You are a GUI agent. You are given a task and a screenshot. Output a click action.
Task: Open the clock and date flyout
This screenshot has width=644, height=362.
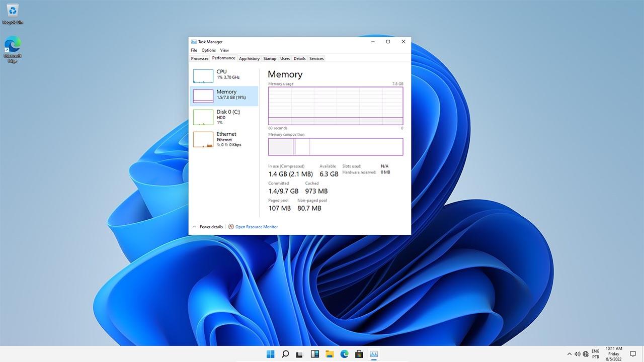coord(614,354)
